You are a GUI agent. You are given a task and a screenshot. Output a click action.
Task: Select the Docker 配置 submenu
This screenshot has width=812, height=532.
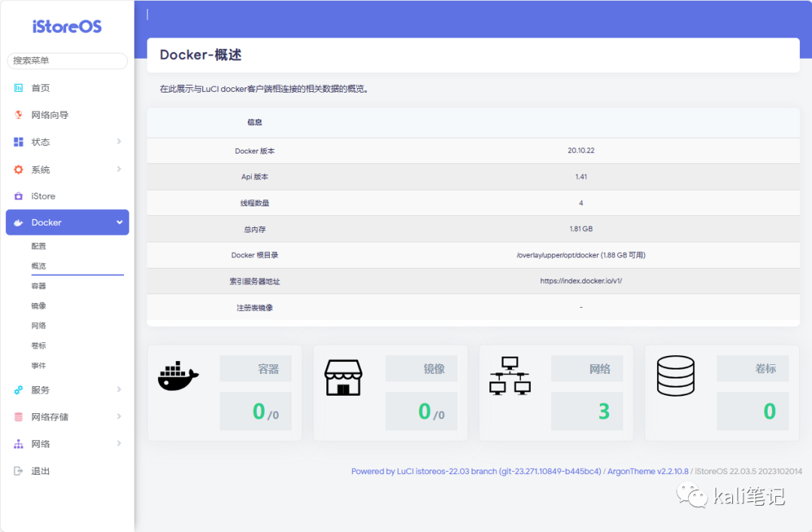pyautogui.click(x=38, y=246)
